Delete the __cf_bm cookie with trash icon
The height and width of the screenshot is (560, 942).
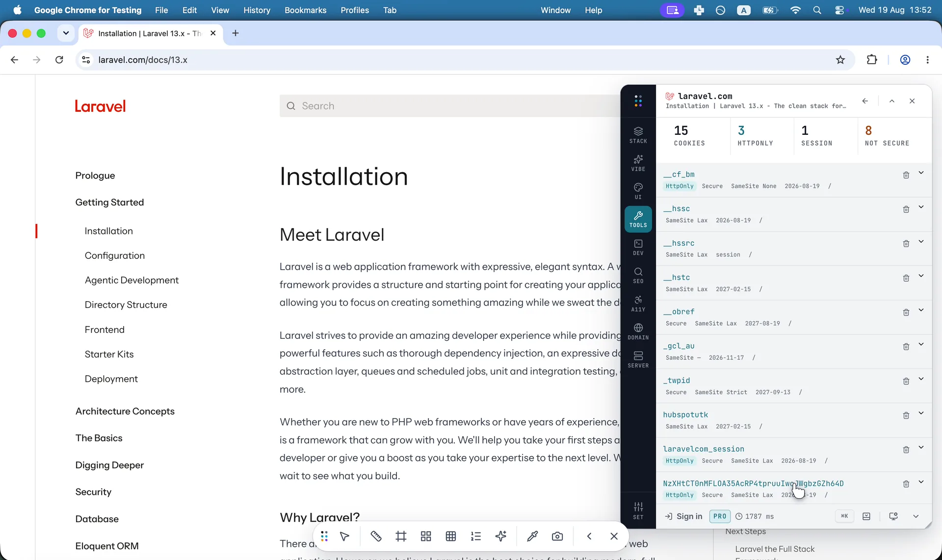click(906, 175)
